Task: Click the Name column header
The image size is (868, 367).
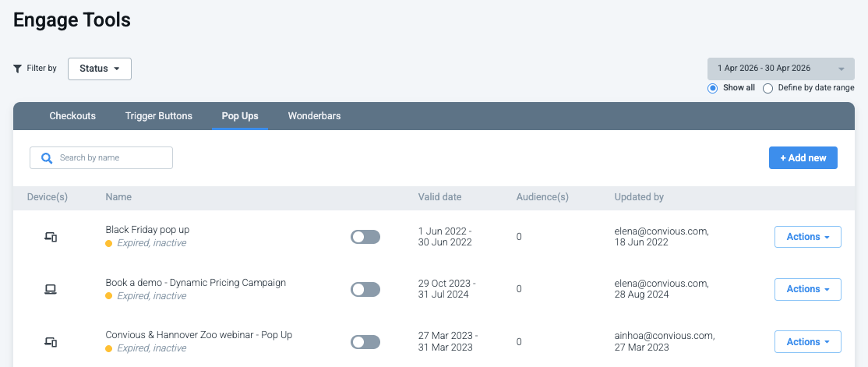Action: tap(118, 197)
